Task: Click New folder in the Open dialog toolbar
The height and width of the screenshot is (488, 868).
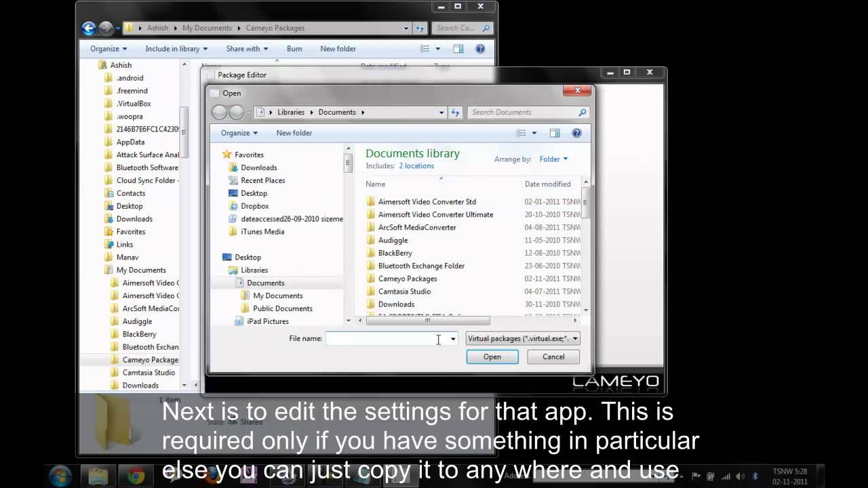Action: pos(294,133)
